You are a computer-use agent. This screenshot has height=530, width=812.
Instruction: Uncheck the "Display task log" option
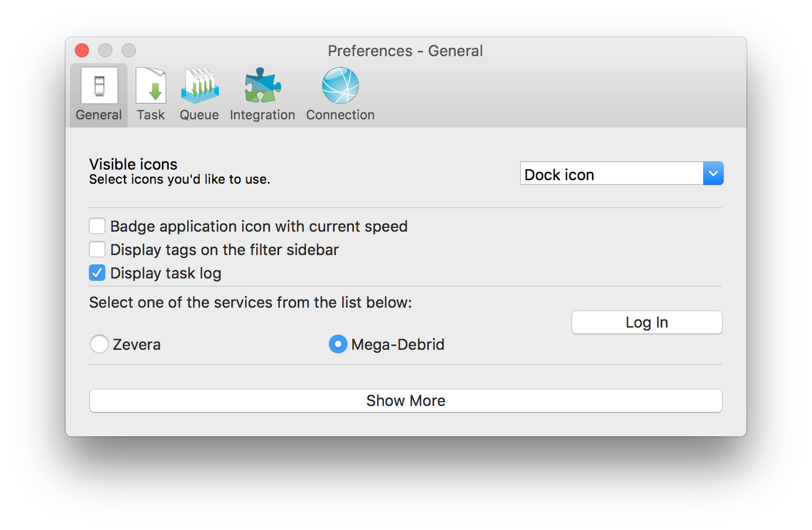point(97,273)
